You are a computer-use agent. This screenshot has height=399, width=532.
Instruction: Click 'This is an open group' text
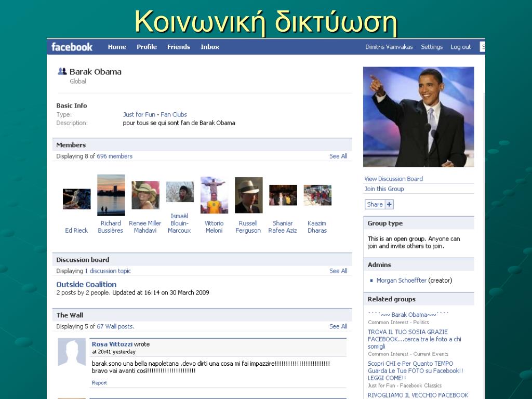tap(414, 242)
